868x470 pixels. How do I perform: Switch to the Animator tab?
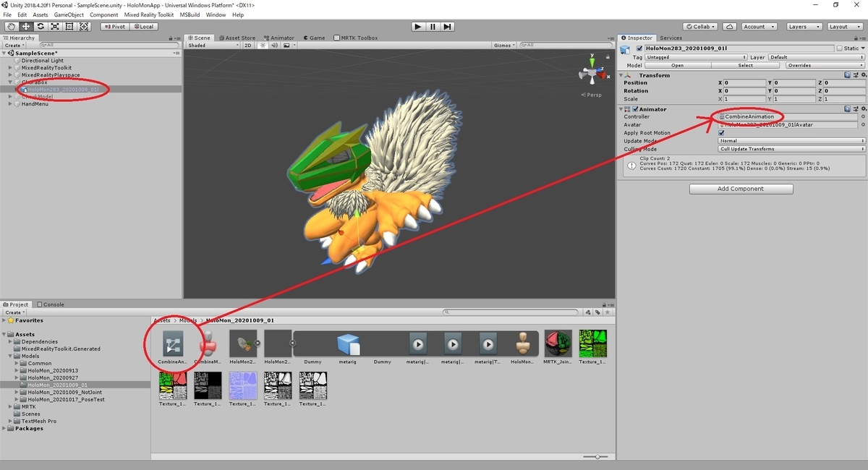coord(278,38)
